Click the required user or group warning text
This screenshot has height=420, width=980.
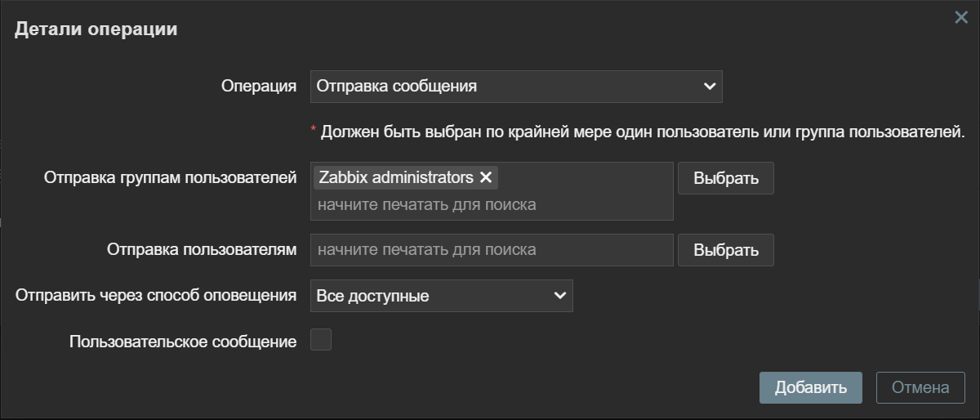[642, 132]
